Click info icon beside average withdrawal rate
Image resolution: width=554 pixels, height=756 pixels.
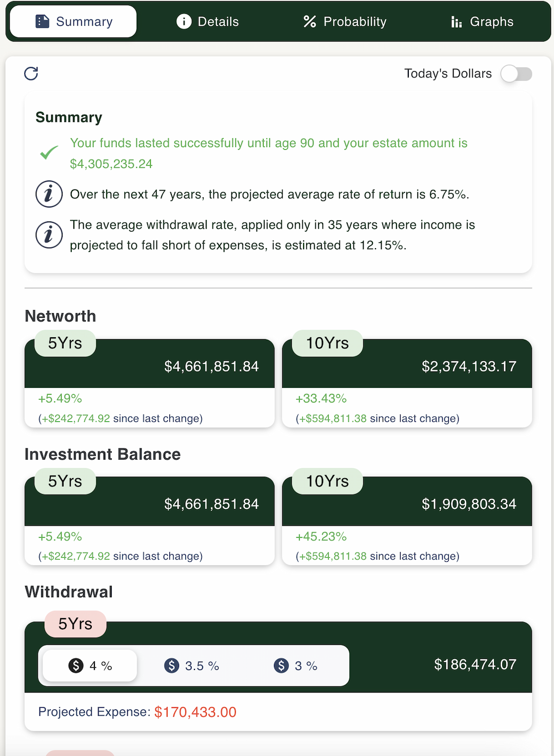(x=49, y=235)
